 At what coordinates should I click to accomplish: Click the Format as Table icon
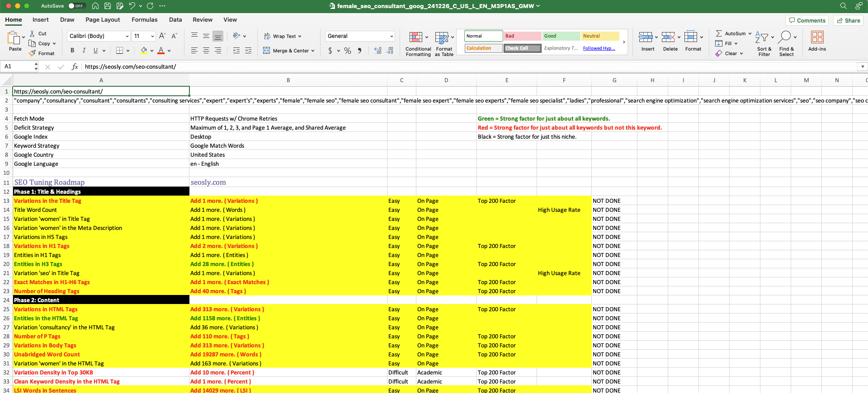pyautogui.click(x=442, y=37)
